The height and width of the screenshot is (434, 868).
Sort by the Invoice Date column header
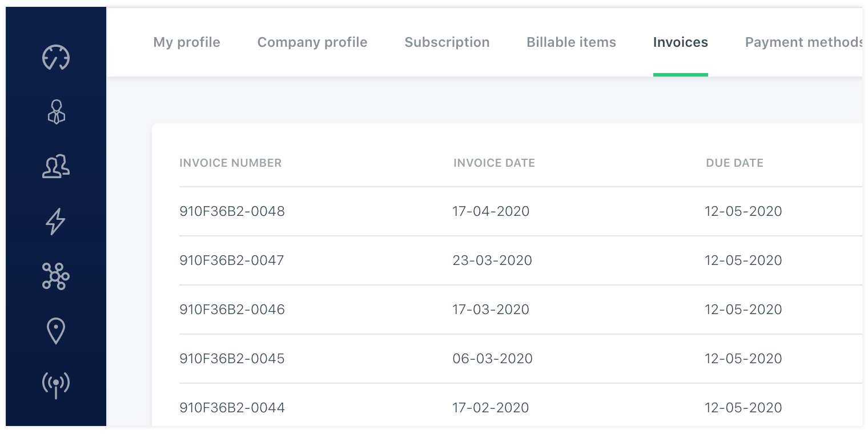(494, 163)
